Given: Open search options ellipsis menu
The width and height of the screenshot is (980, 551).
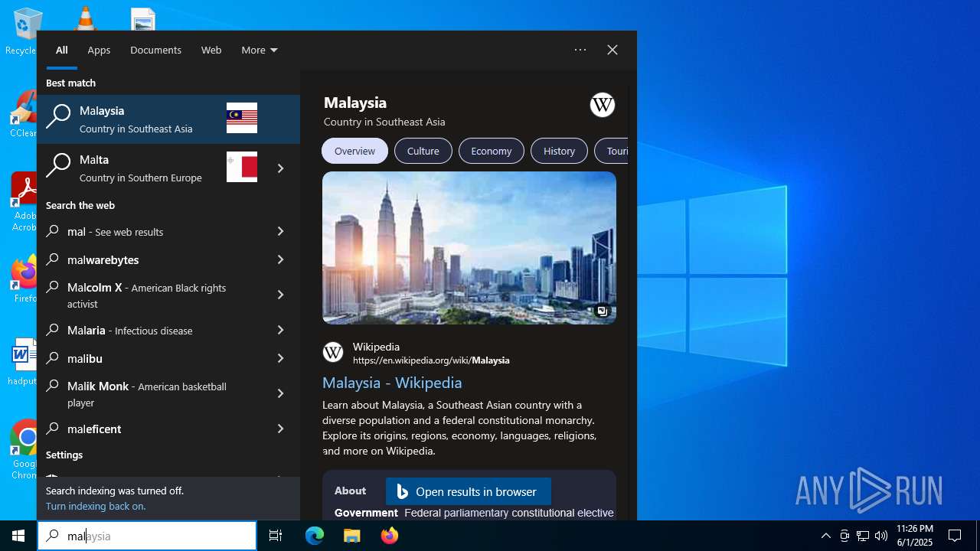Looking at the screenshot, I should 580,50.
